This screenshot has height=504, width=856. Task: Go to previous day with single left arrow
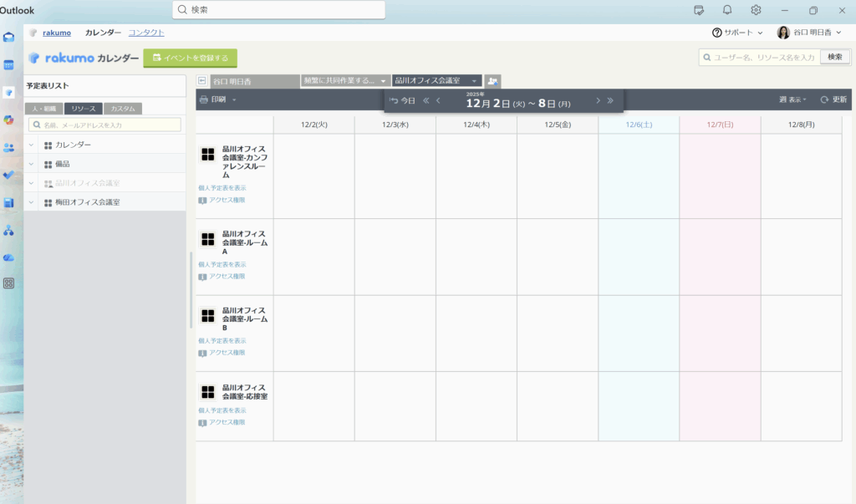[x=439, y=100]
